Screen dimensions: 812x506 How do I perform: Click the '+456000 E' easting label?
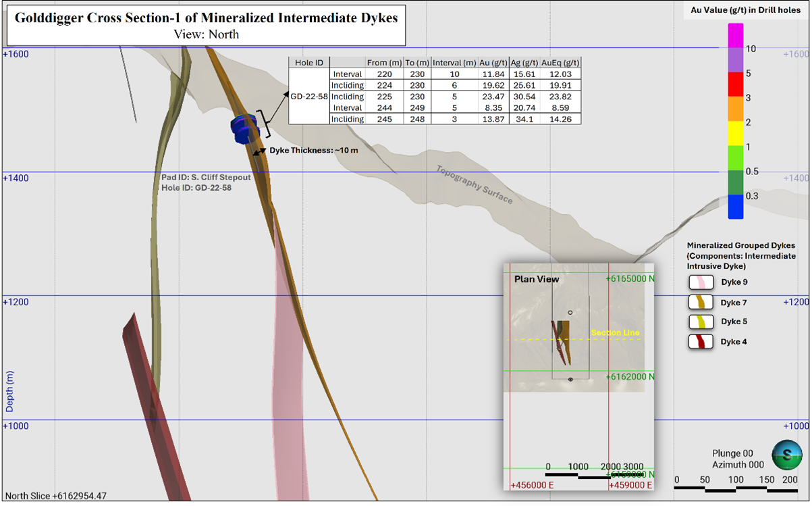point(533,485)
